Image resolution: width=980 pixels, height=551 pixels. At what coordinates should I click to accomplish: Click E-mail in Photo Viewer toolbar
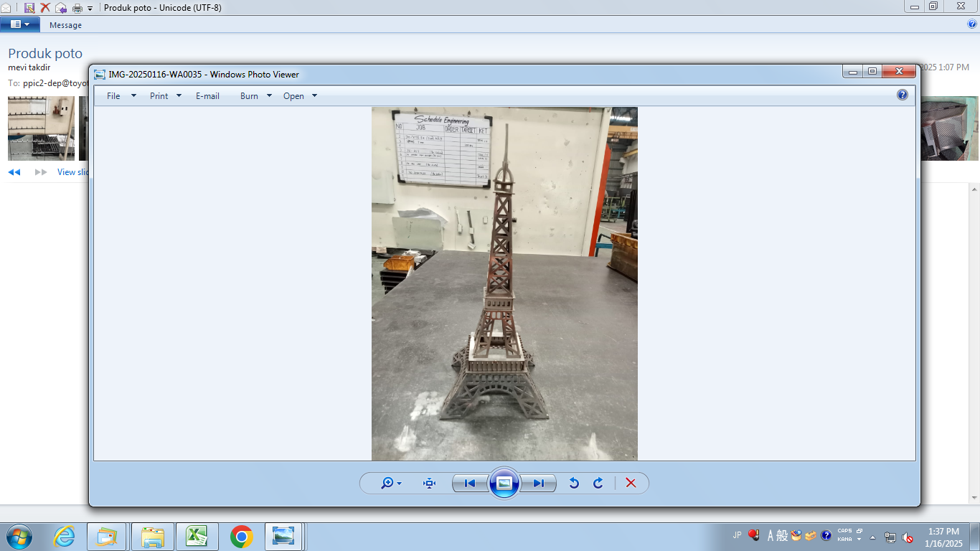[x=207, y=95]
